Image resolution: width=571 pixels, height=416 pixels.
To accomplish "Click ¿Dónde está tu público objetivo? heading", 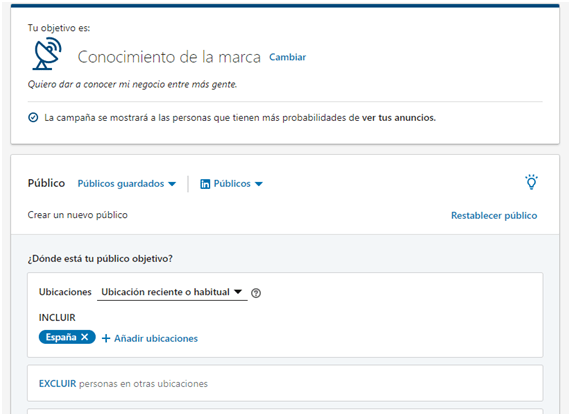I will tap(100, 259).
